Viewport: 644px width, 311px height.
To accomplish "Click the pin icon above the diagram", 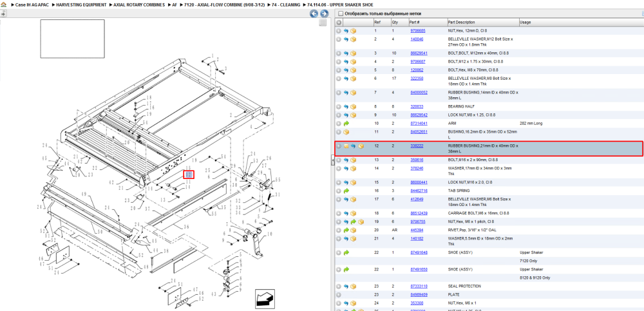I will 3,14.
